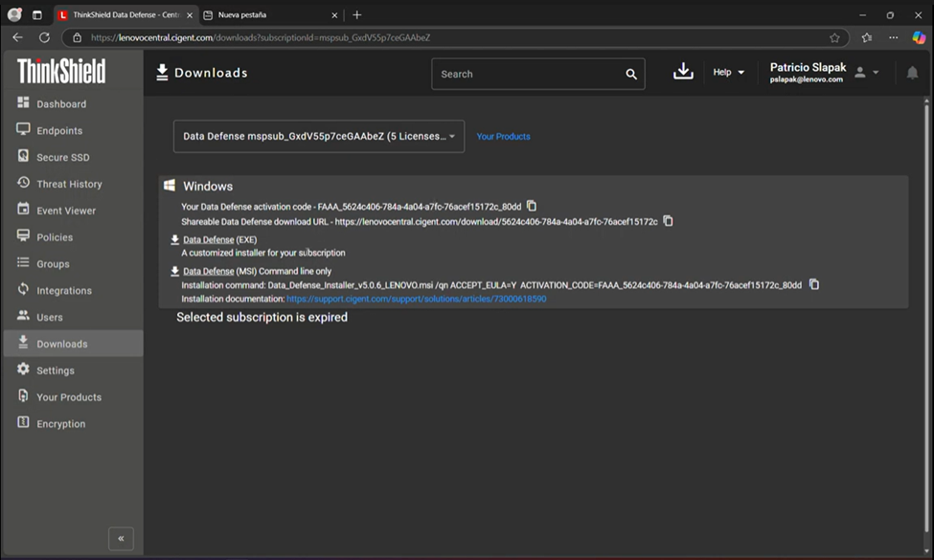Open the browser settings and more menu
The image size is (934, 560).
pos(893,37)
